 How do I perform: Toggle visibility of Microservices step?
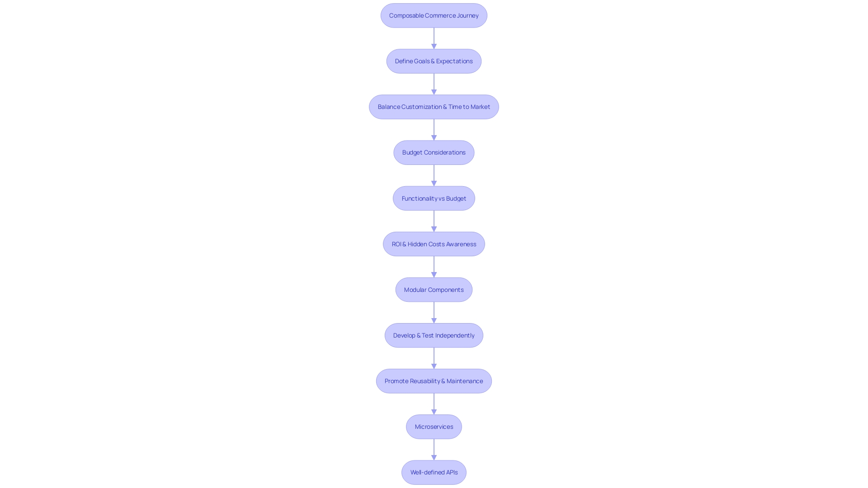434,427
